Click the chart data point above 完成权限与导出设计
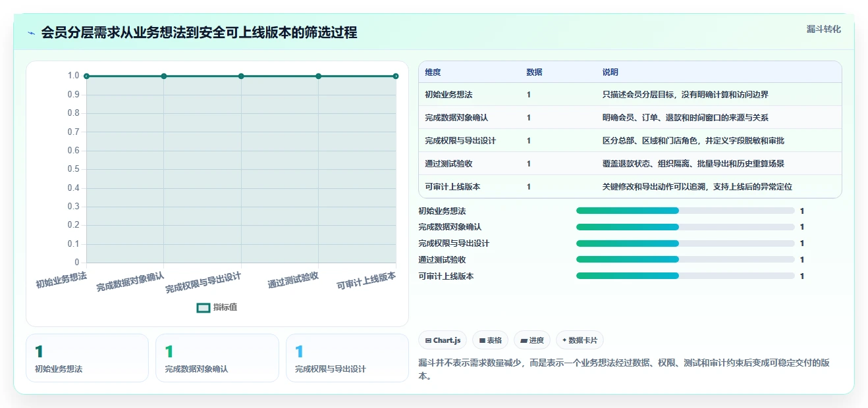The image size is (868, 408). (241, 76)
